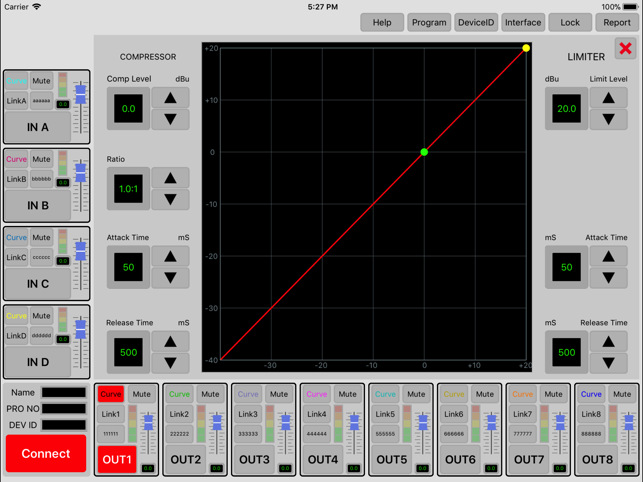Edit the 'aaaaaa' name label on IN A
The height and width of the screenshot is (482, 643).
coord(41,101)
